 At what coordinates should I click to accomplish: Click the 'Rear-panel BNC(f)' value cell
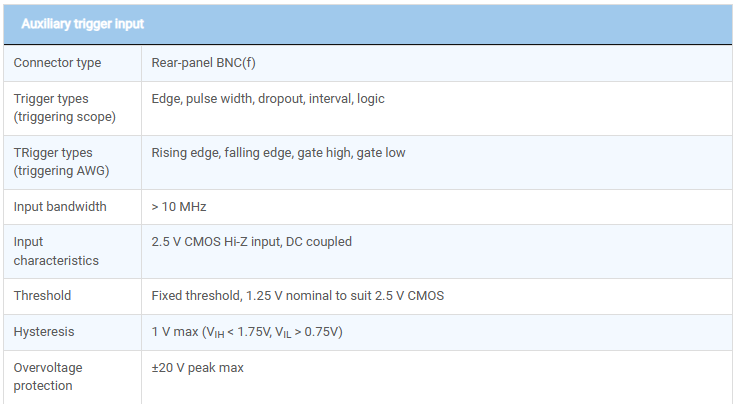205,63
